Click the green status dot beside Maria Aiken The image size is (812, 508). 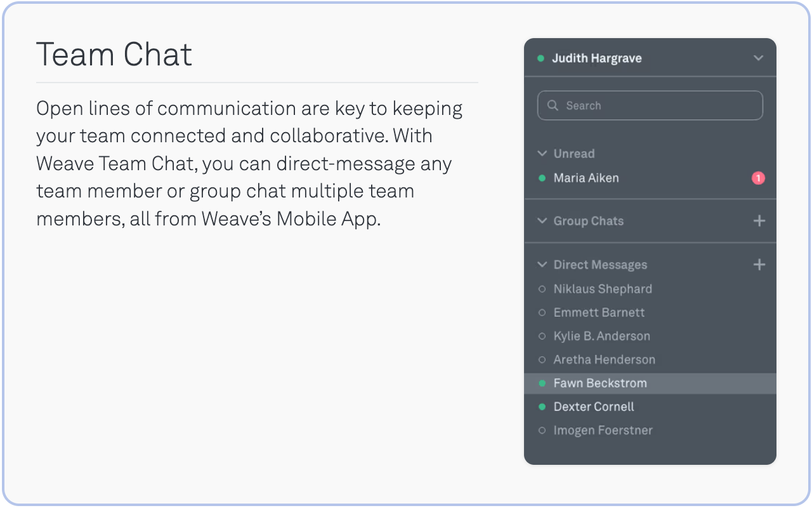pyautogui.click(x=542, y=178)
